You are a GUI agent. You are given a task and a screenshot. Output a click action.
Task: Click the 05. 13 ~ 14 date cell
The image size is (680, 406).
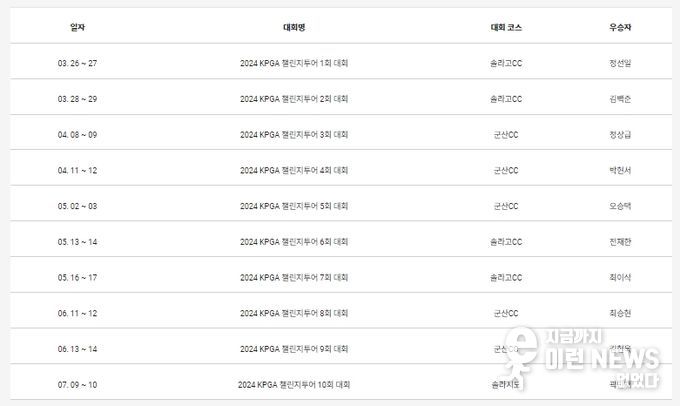pyautogui.click(x=77, y=242)
